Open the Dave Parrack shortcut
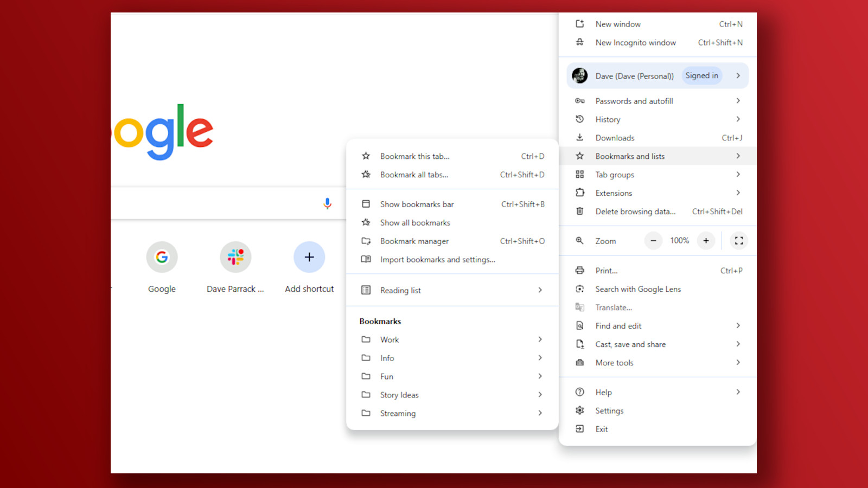The image size is (868, 488). coord(235,257)
